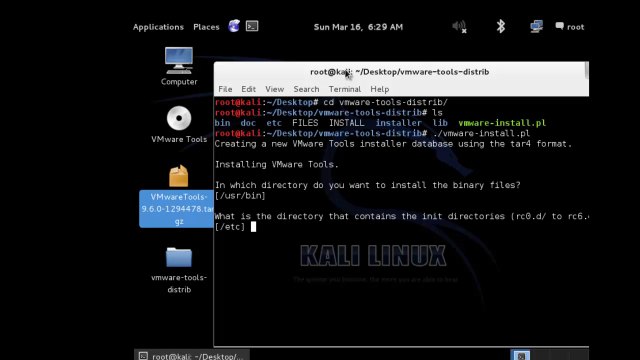Open the terminal Search menu

pos(306,89)
